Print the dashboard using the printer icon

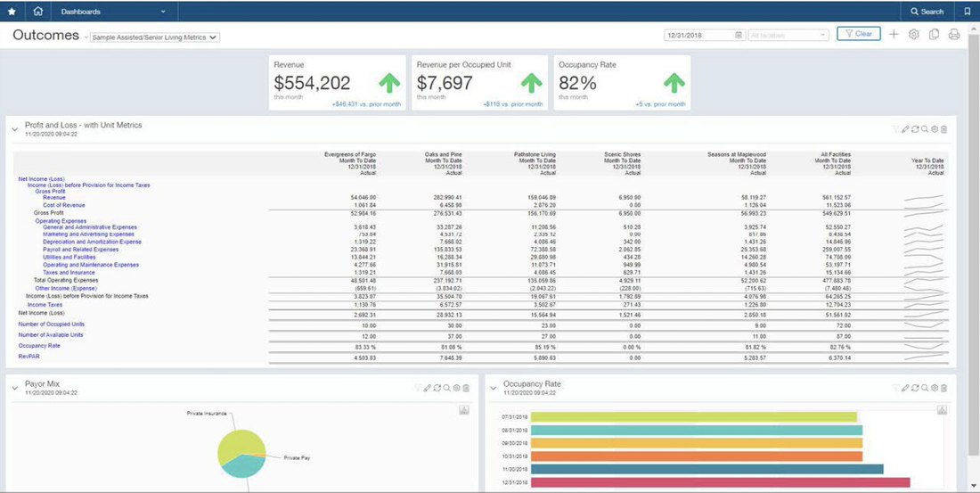[954, 35]
